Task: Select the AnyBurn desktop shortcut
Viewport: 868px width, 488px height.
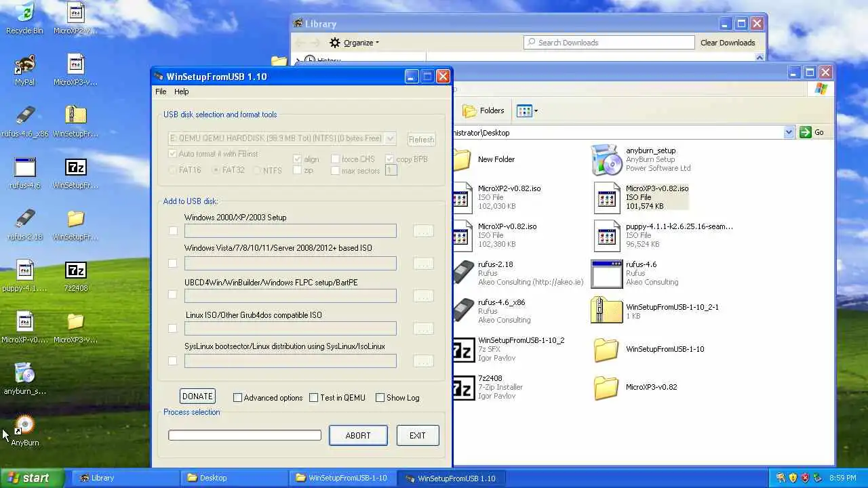Action: (x=24, y=426)
